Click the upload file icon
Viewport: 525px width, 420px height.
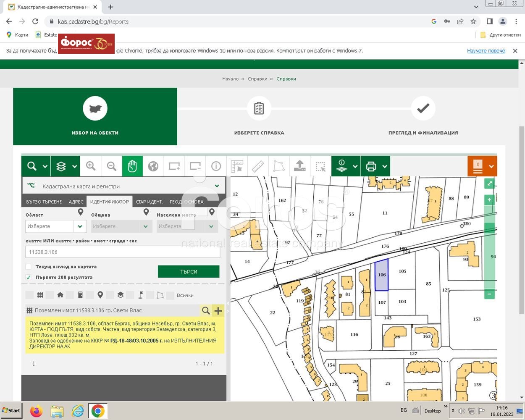click(x=299, y=166)
